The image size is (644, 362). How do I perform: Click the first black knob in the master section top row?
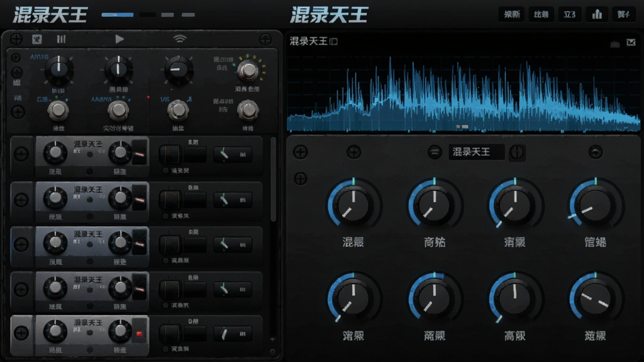(x=58, y=69)
